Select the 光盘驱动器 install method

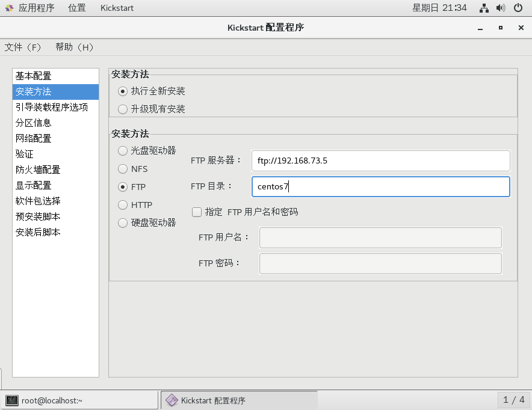click(123, 151)
